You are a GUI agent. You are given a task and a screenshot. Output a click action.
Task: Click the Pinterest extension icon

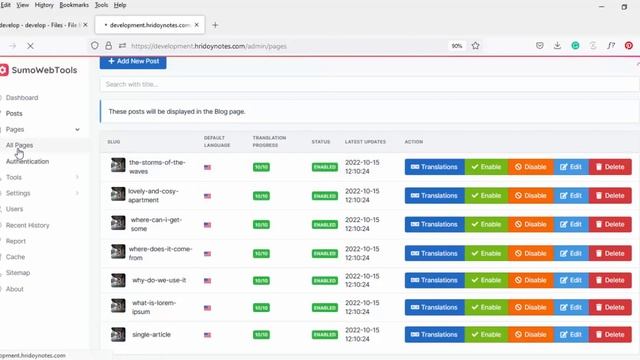(x=629, y=46)
